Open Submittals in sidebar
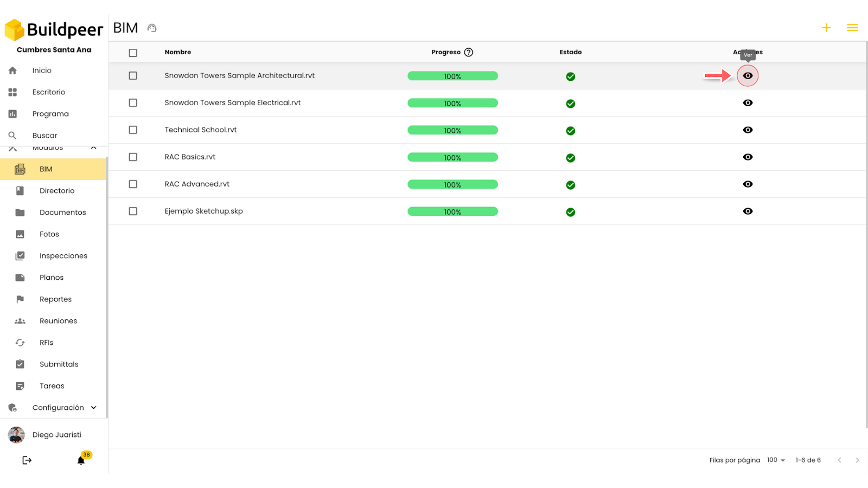The height and width of the screenshot is (488, 868). coord(59,364)
